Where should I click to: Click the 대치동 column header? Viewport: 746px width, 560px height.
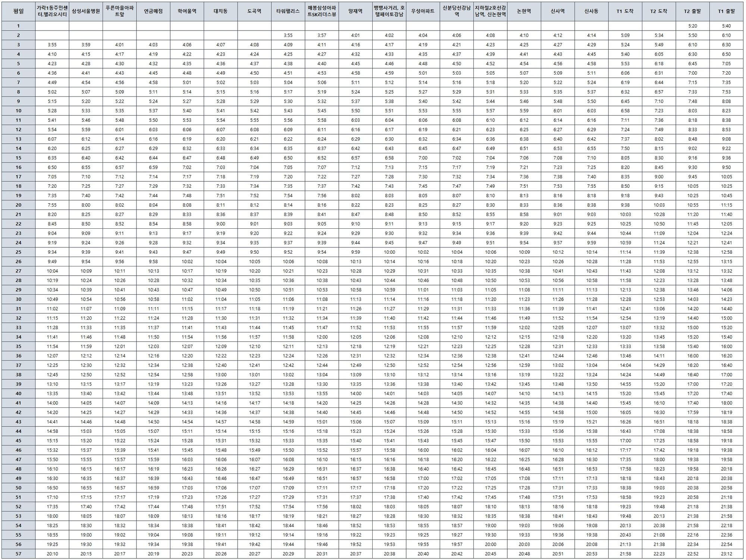[x=220, y=11]
